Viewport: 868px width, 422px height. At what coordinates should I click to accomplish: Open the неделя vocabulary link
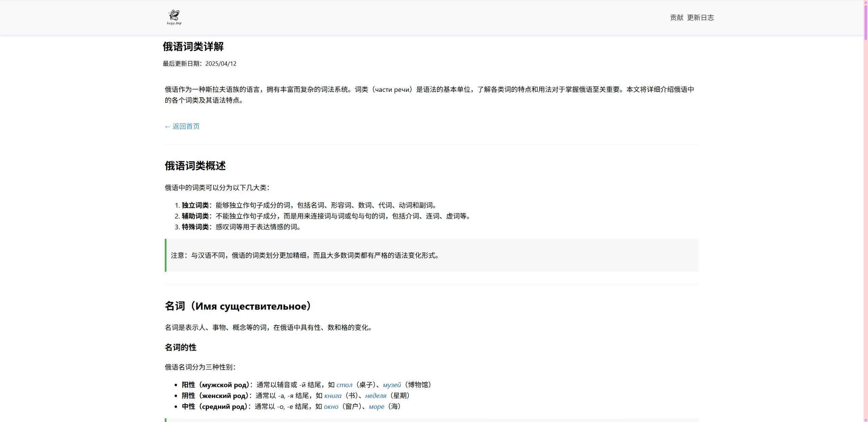pos(375,396)
